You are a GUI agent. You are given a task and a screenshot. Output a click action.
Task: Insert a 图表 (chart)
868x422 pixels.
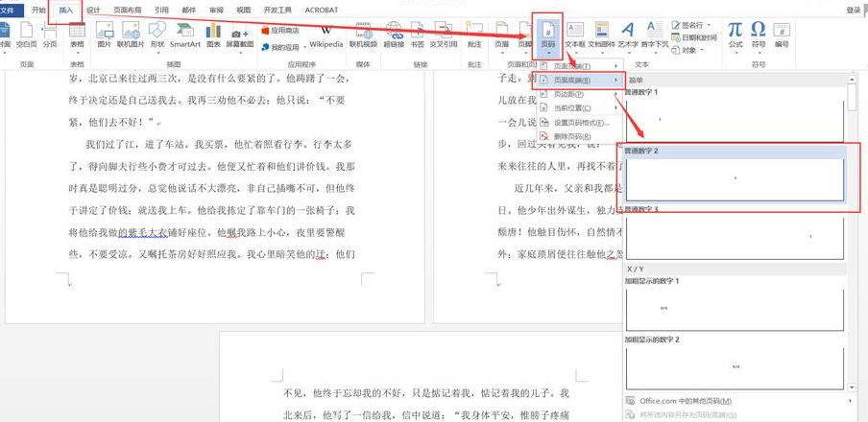pyautogui.click(x=213, y=35)
